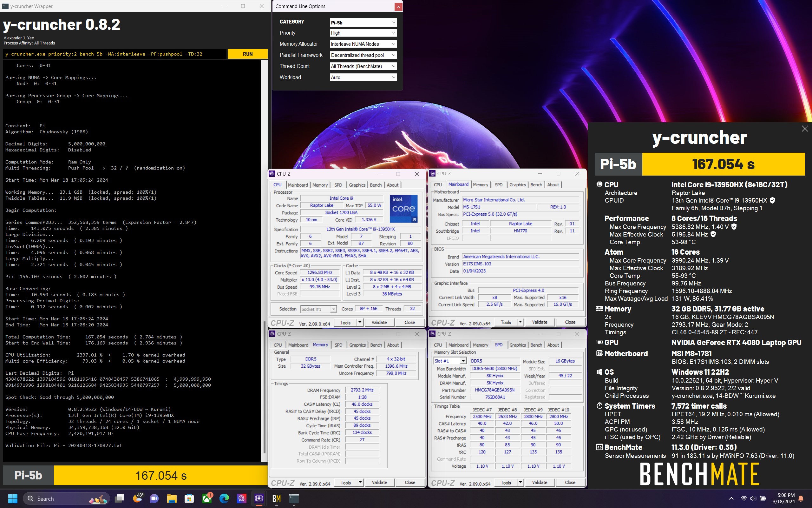The width and height of the screenshot is (812, 508).
Task: Click the yellow RUN button
Action: tap(248, 54)
